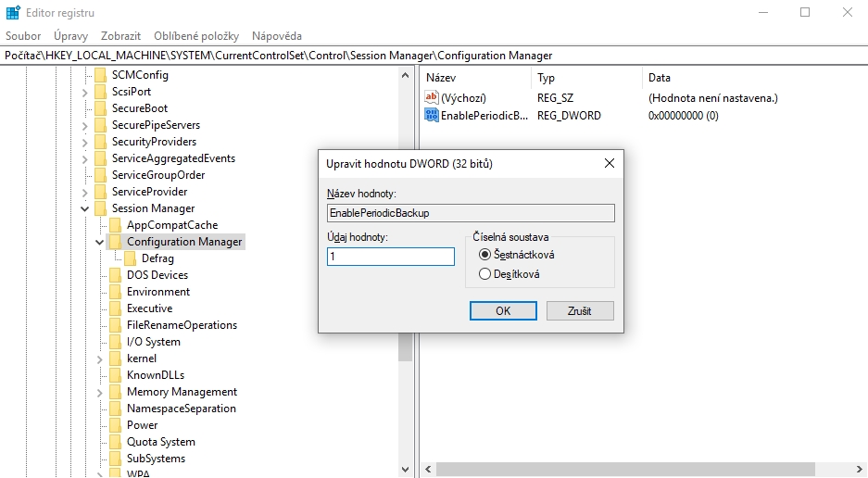Click the SecurePipeServers folder icon
This screenshot has width=868, height=478.
pos(100,125)
